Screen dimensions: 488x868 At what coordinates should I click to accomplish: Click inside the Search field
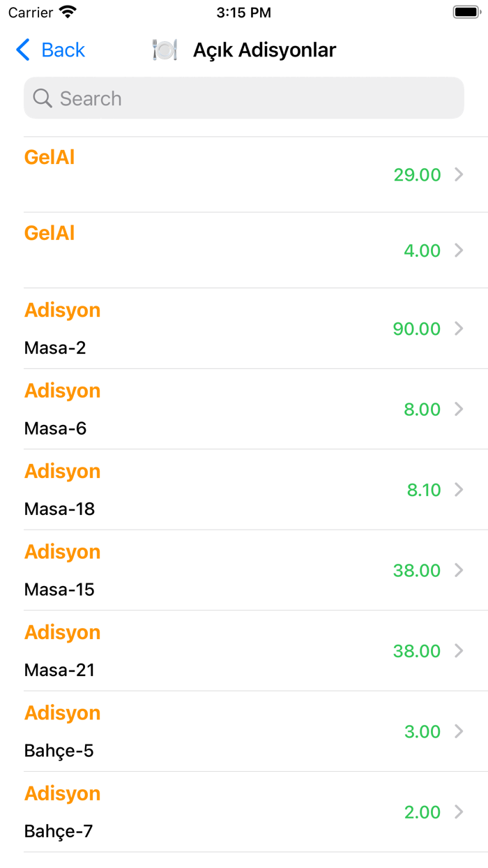tap(244, 98)
